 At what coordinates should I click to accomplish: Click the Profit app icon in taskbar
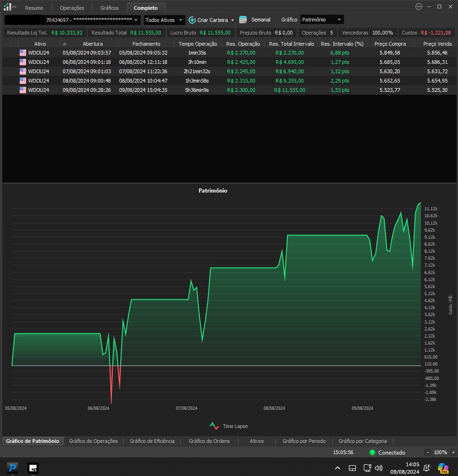(13, 468)
